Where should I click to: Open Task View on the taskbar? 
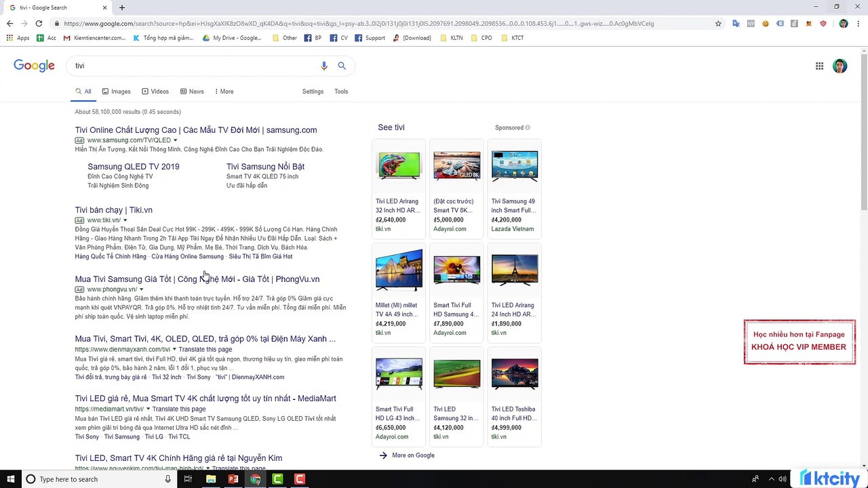[188, 479]
